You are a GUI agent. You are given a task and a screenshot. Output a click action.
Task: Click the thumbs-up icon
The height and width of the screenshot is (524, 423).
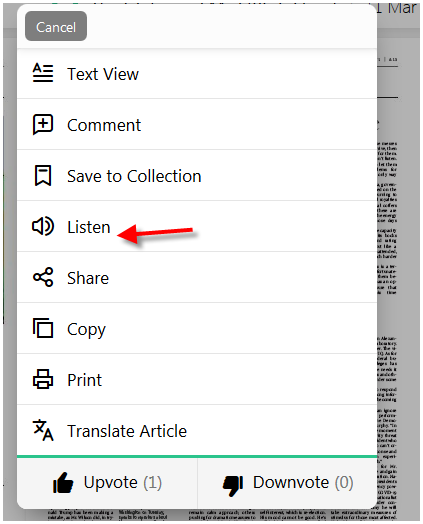[63, 483]
